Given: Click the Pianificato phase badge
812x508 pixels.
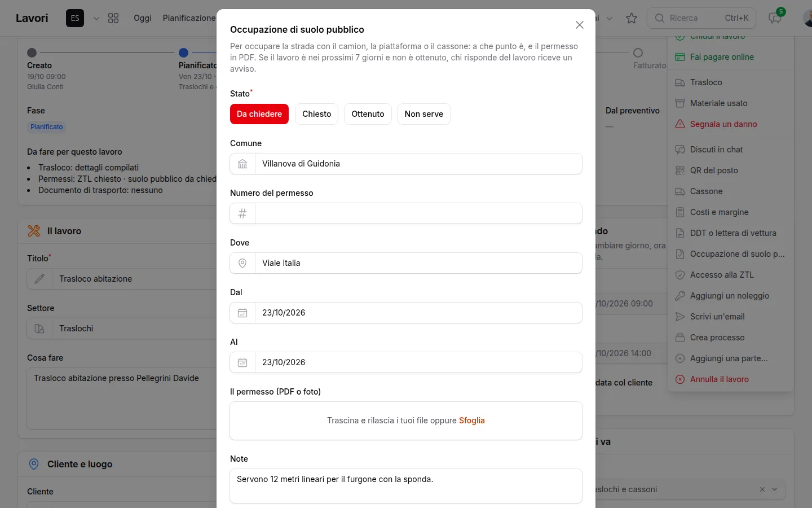Looking at the screenshot, I should [x=47, y=127].
